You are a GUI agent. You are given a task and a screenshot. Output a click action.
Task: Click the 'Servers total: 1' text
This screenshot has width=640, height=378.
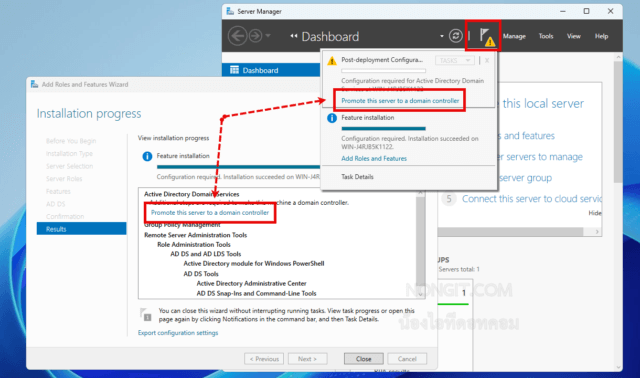459,269
